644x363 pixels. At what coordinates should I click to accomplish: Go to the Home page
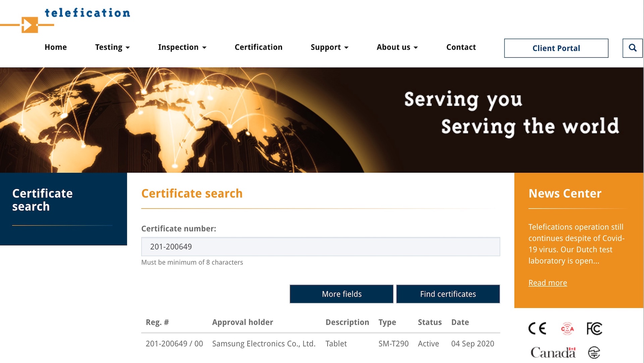pos(56,47)
